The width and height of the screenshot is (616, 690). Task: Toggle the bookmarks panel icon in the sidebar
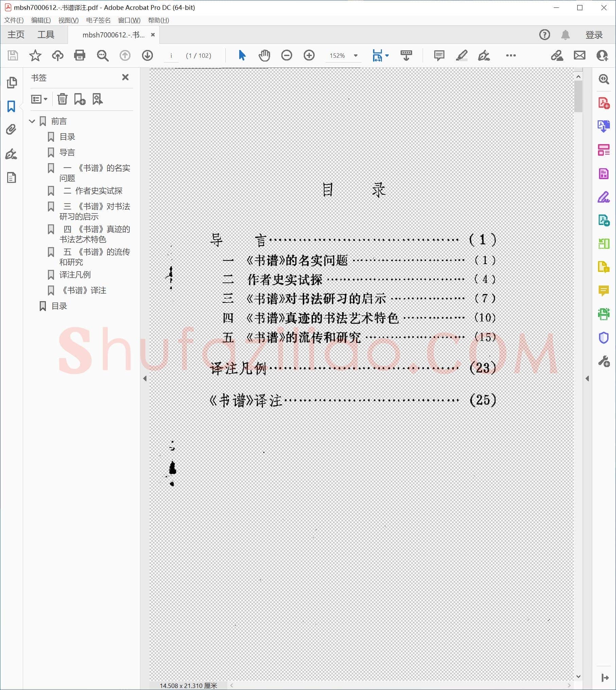(11, 106)
